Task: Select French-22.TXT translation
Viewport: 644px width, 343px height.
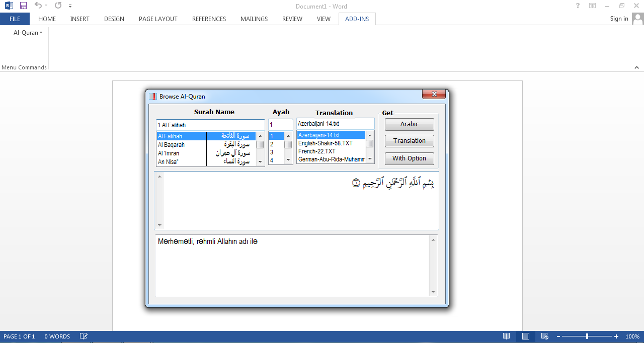Action: 331,151
